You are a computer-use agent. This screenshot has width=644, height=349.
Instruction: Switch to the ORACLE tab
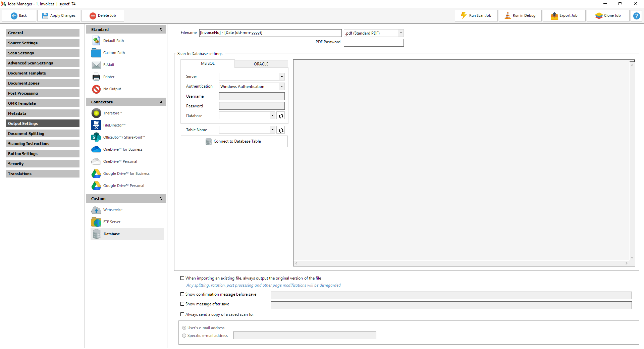pyautogui.click(x=261, y=64)
